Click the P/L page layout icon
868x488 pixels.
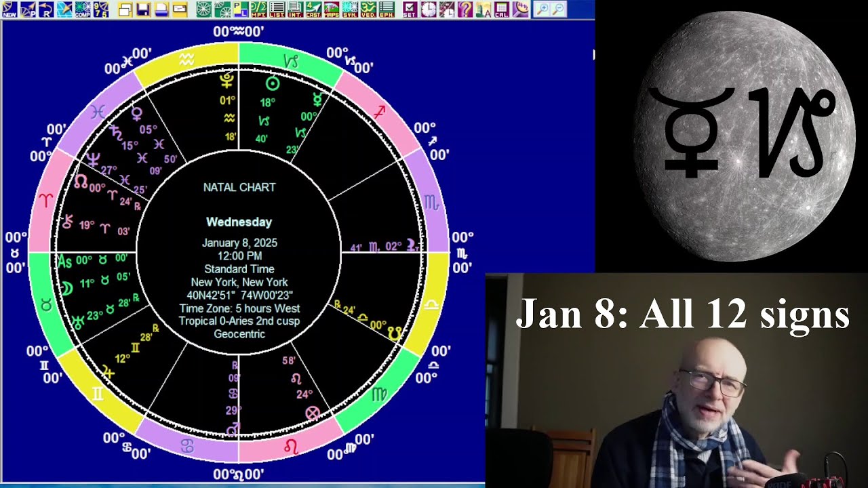pyautogui.click(x=241, y=9)
